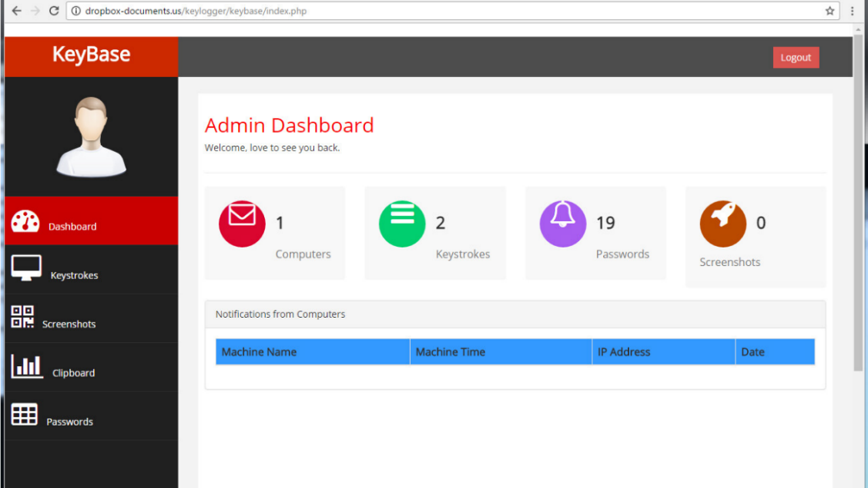Bookmark page with the star icon

click(829, 11)
